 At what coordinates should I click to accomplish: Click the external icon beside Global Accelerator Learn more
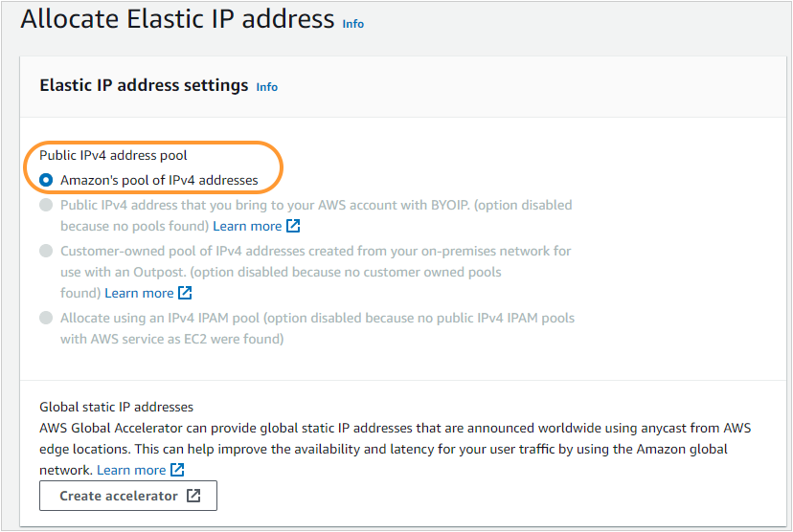pos(177,470)
